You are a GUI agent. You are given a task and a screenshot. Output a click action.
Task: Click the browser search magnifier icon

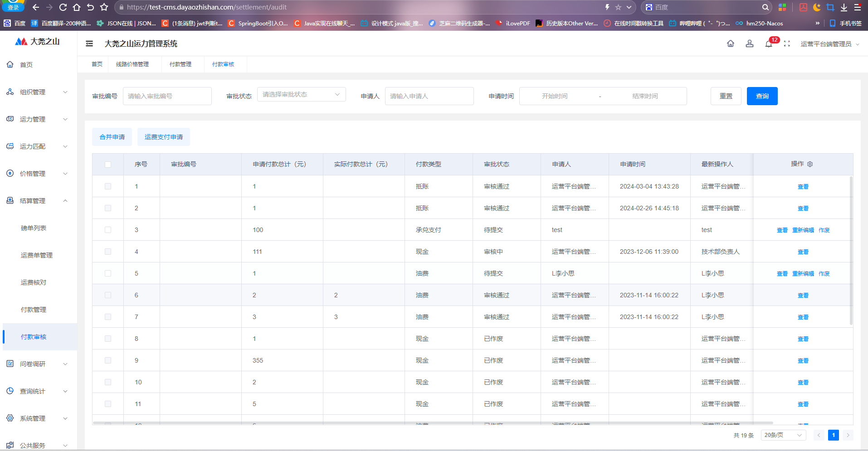click(766, 7)
